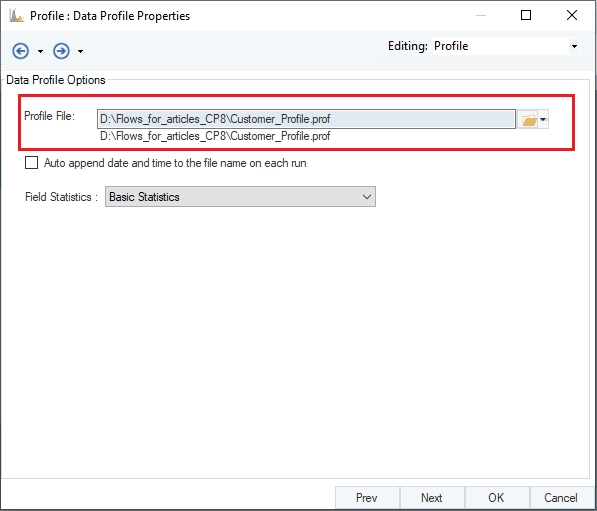Click the forward navigation arrow icon

coord(61,51)
